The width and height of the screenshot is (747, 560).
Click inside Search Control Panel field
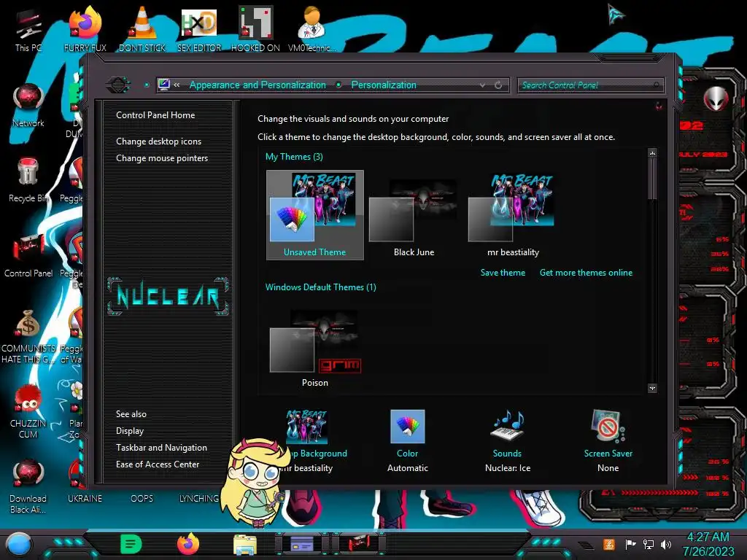(590, 85)
